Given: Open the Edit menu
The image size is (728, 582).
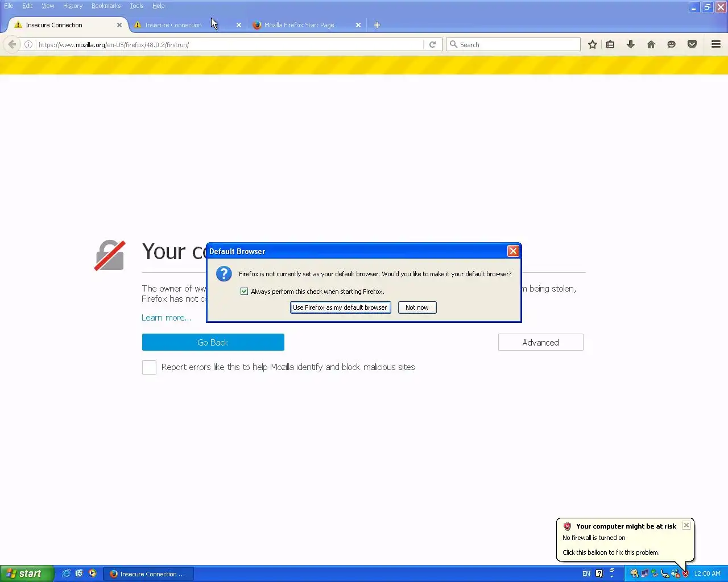Looking at the screenshot, I should (27, 6).
